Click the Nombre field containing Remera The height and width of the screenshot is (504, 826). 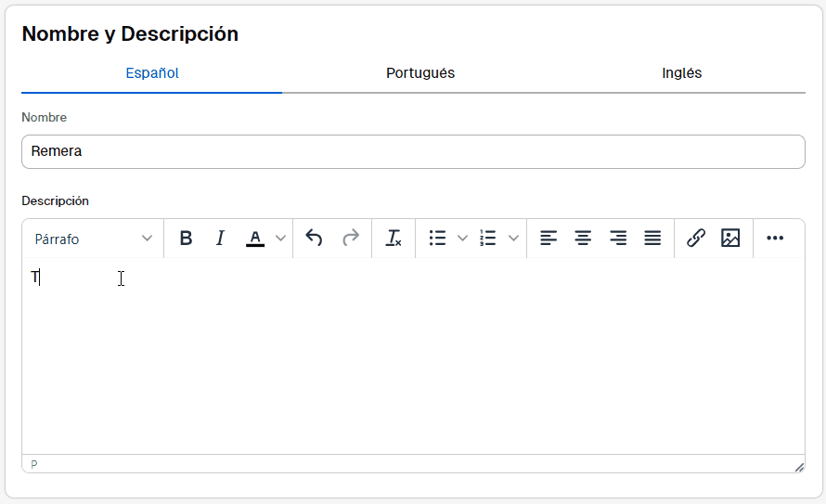(x=413, y=151)
